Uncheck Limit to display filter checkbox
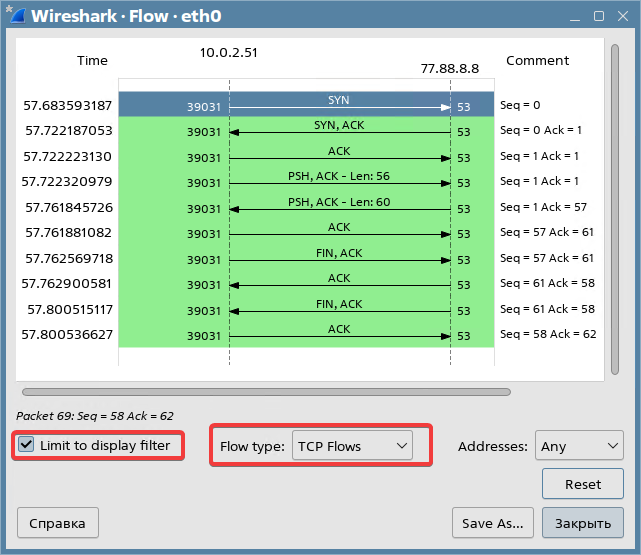641x555 pixels. click(x=26, y=444)
